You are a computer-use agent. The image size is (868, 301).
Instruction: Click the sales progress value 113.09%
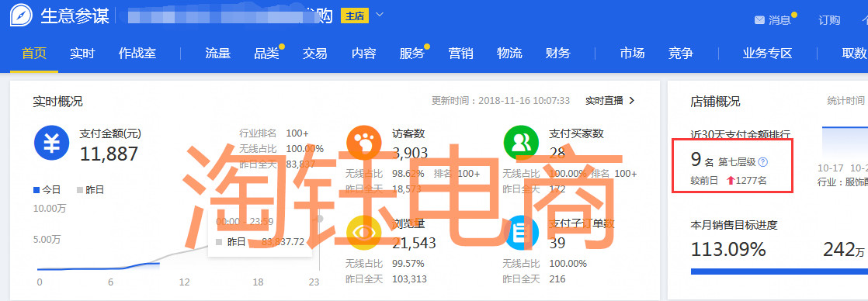[728, 249]
